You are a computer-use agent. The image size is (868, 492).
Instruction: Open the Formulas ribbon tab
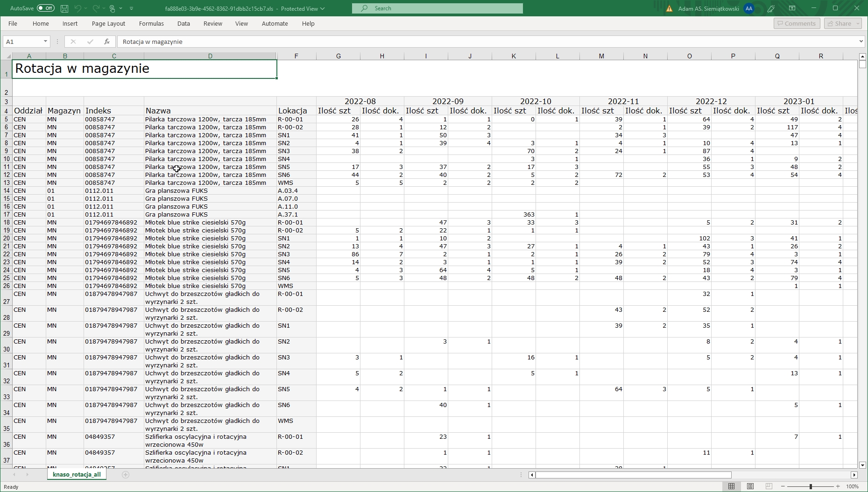pyautogui.click(x=151, y=23)
